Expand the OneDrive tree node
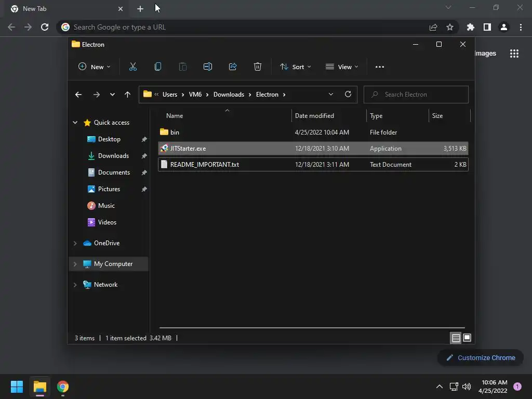This screenshot has height=399, width=532. (x=75, y=243)
